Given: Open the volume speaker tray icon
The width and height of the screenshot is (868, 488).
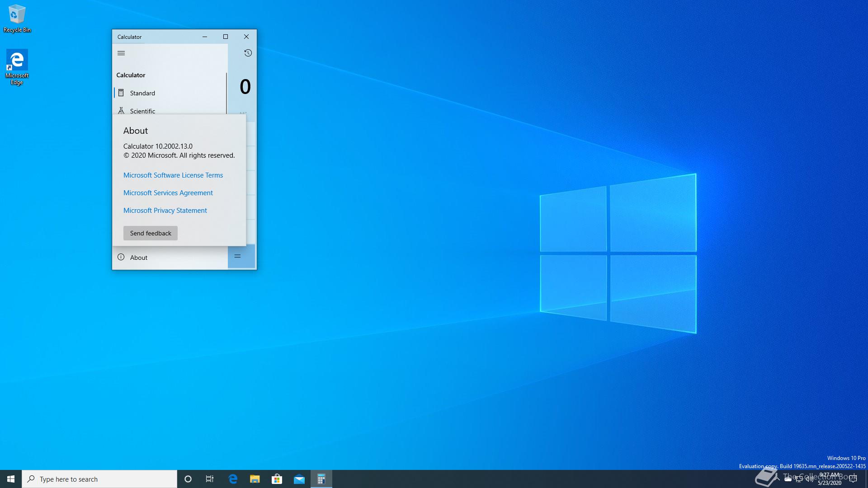Looking at the screenshot, I should click(x=810, y=479).
